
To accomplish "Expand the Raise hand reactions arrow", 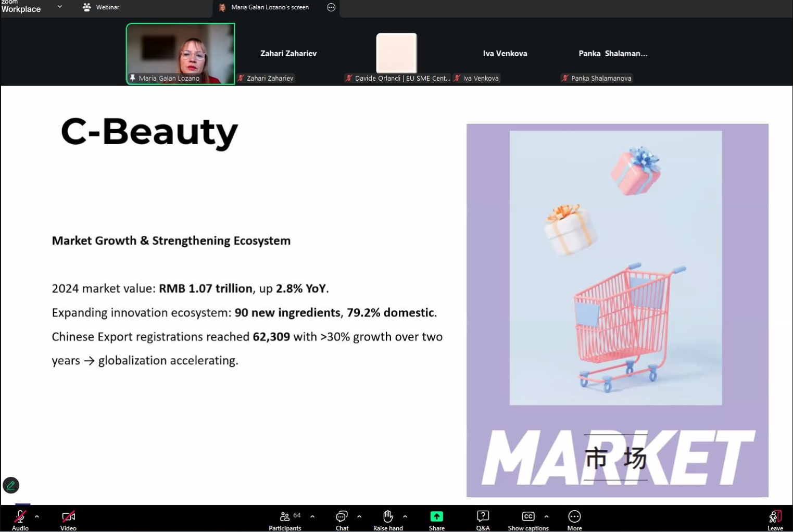I will [405, 516].
